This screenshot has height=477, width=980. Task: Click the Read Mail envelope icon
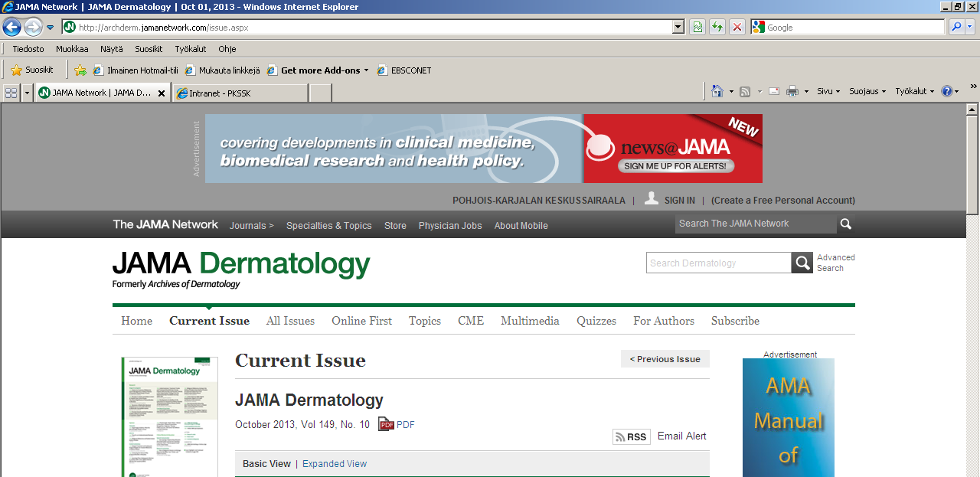click(x=774, y=92)
